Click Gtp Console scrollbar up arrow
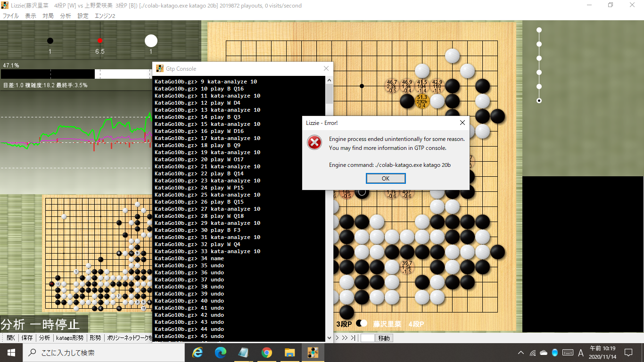This screenshot has height=362, width=644. pyautogui.click(x=329, y=80)
